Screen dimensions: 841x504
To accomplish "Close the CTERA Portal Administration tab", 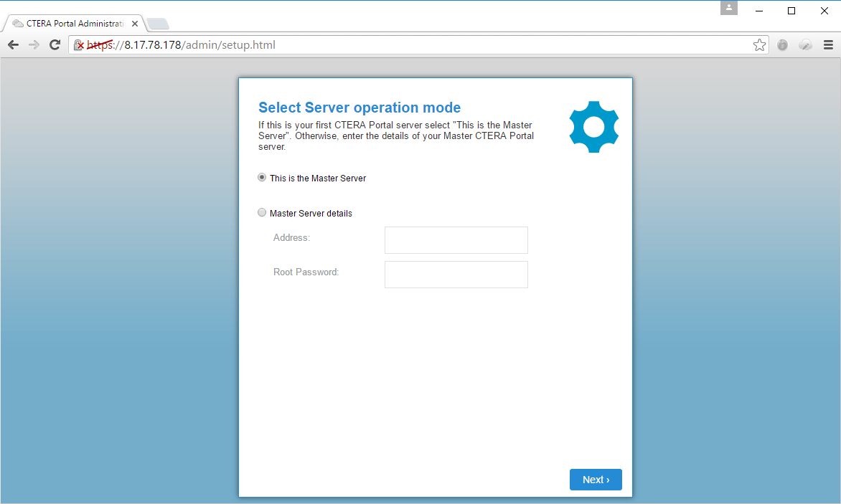I will pyautogui.click(x=135, y=24).
